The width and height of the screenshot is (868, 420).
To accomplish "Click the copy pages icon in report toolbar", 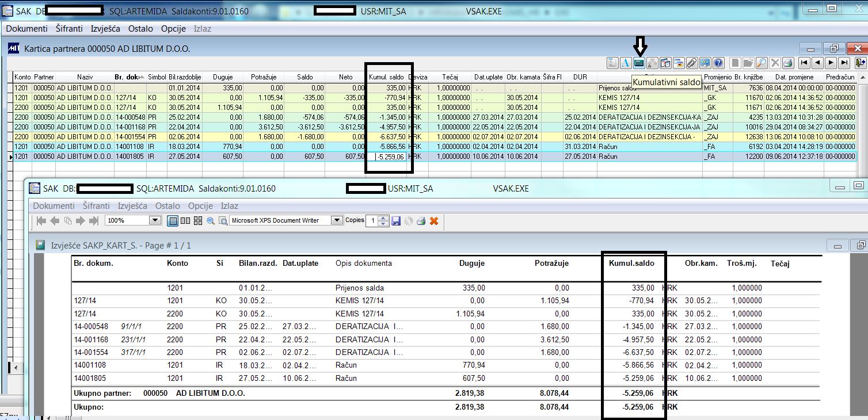I will tap(68, 220).
